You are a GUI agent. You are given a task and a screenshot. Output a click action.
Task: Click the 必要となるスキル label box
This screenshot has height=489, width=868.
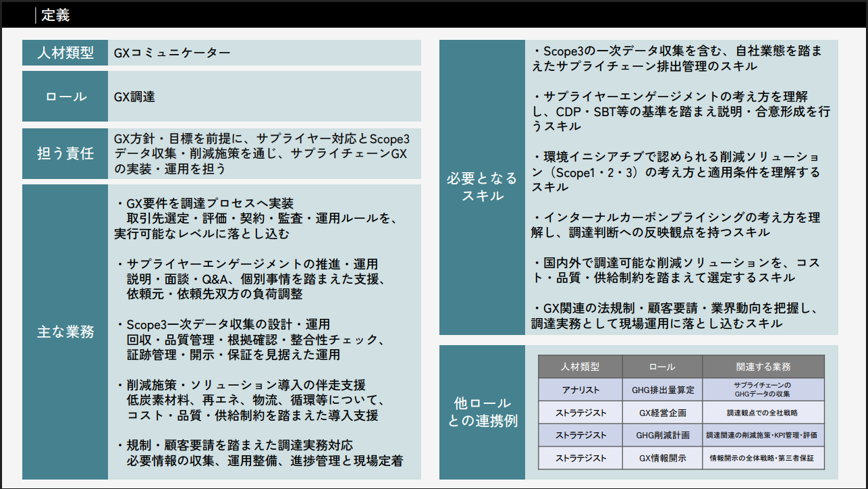(x=482, y=186)
